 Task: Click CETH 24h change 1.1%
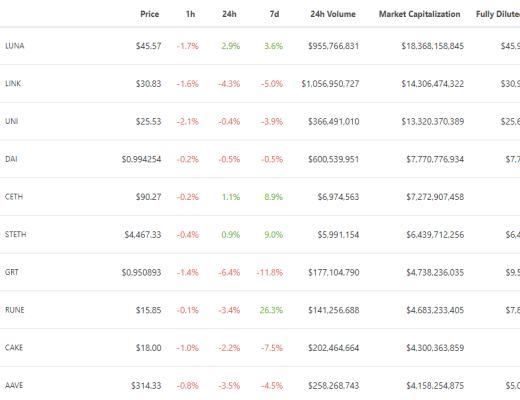tap(231, 197)
